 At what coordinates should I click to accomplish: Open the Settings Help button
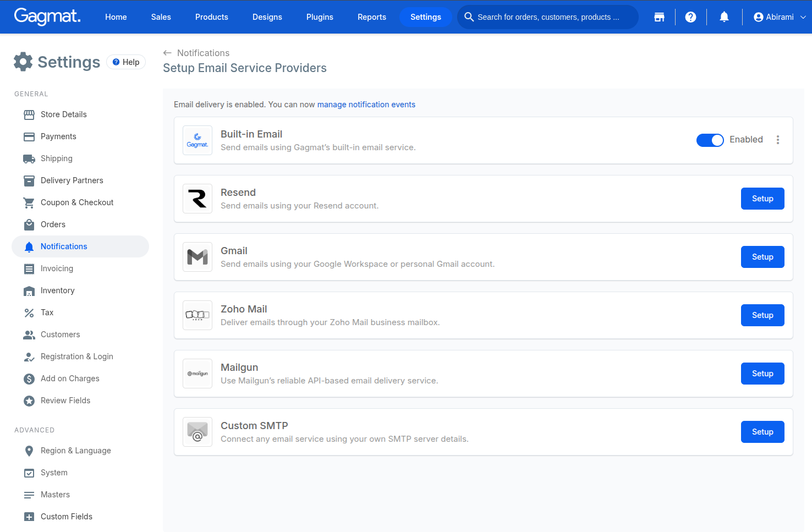point(126,62)
